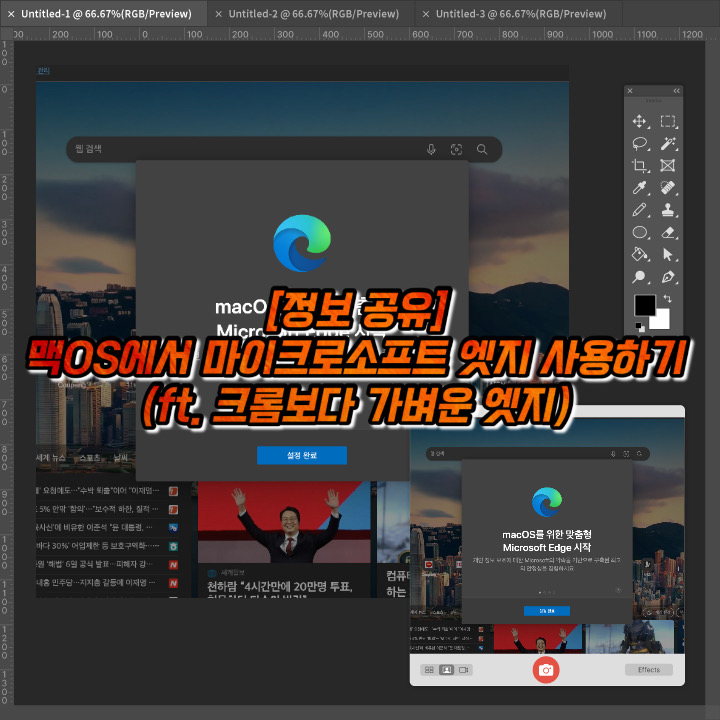Open Effects in the Photo Booth window
720x720 pixels.
point(649,670)
